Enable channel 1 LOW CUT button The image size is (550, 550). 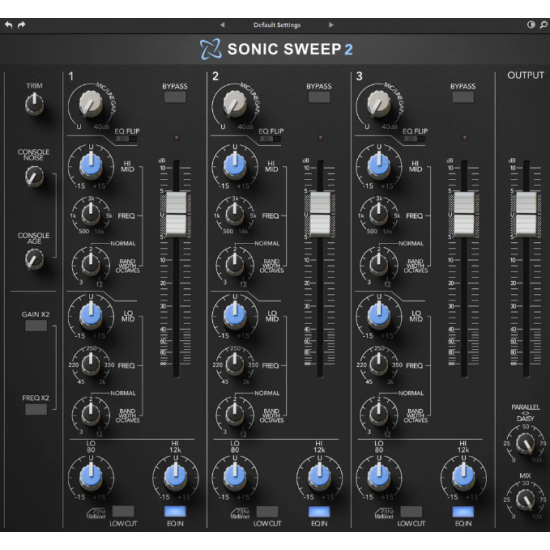pos(123,512)
